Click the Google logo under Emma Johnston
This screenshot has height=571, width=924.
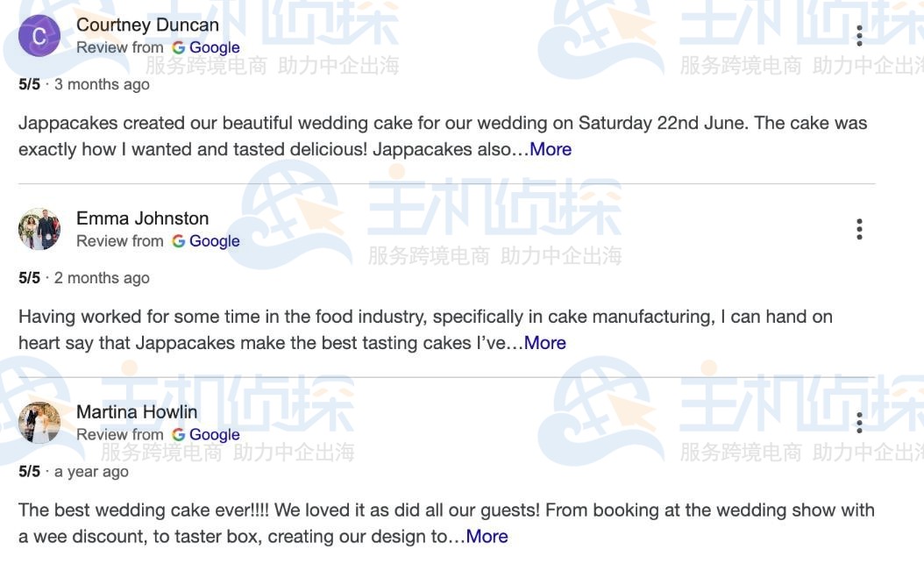click(x=178, y=241)
